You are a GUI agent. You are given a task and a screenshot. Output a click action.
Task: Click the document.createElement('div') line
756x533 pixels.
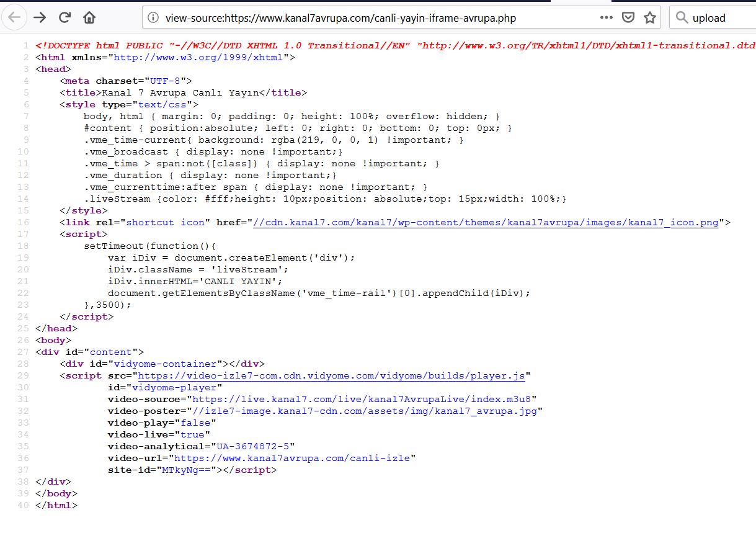(231, 258)
